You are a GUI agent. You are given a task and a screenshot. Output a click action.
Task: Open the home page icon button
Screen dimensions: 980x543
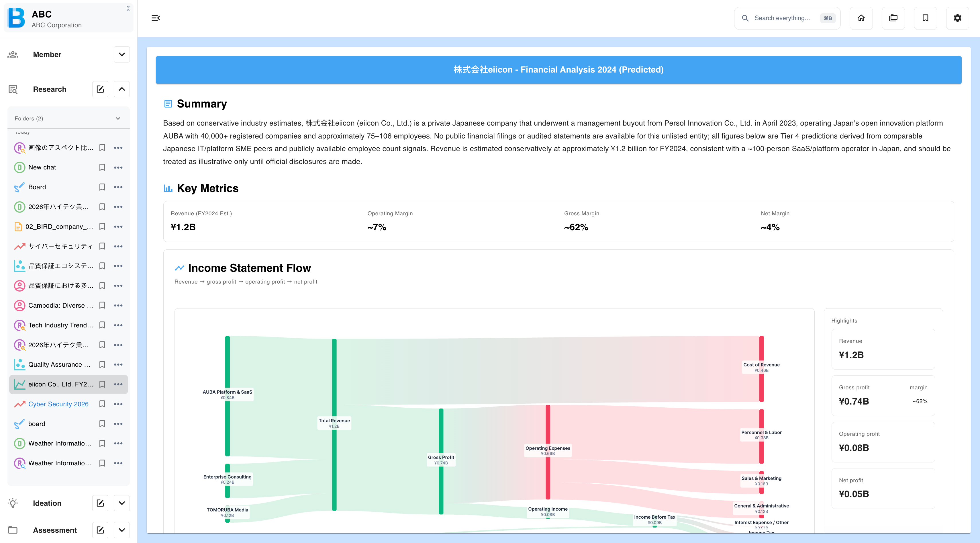[861, 18]
